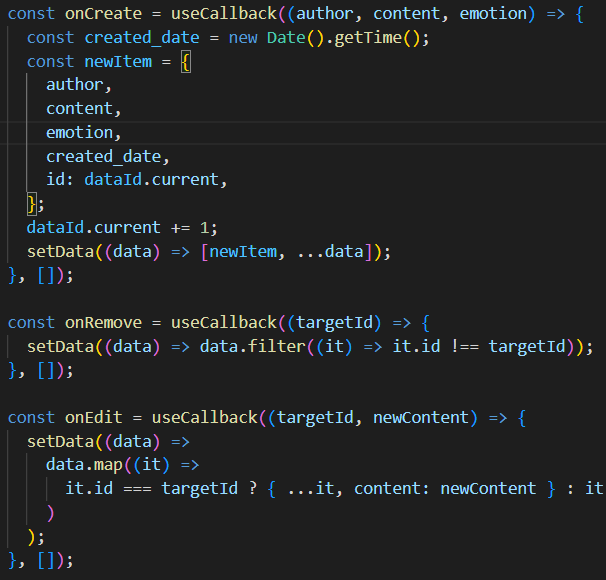
Task: Click the created_date declaration on line two
Action: [142, 38]
